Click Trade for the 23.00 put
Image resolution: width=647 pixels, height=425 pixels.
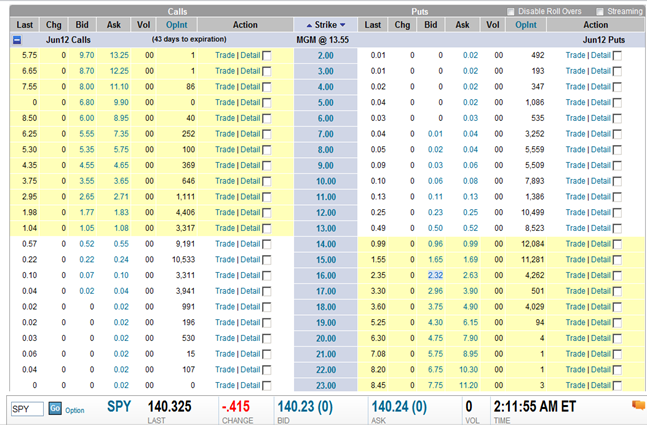point(575,385)
